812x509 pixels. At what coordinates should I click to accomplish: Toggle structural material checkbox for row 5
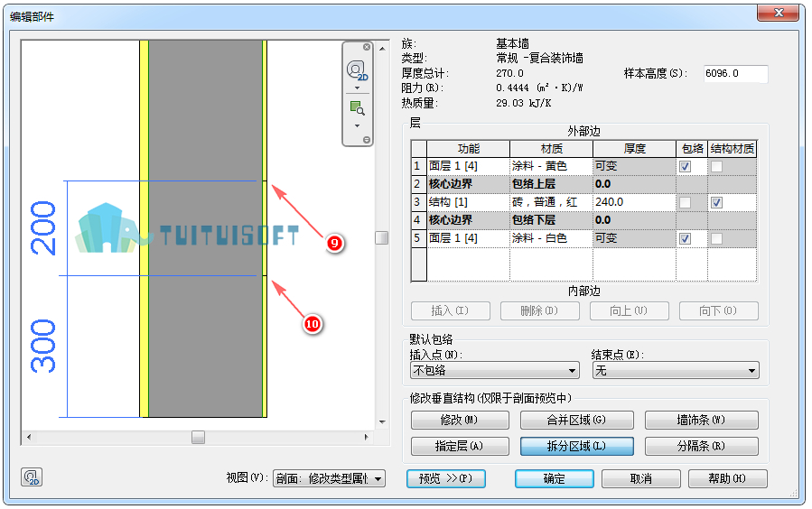pos(717,238)
